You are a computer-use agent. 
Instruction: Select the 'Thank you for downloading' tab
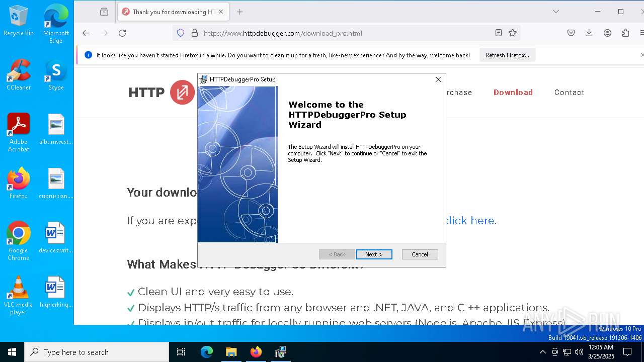(173, 12)
